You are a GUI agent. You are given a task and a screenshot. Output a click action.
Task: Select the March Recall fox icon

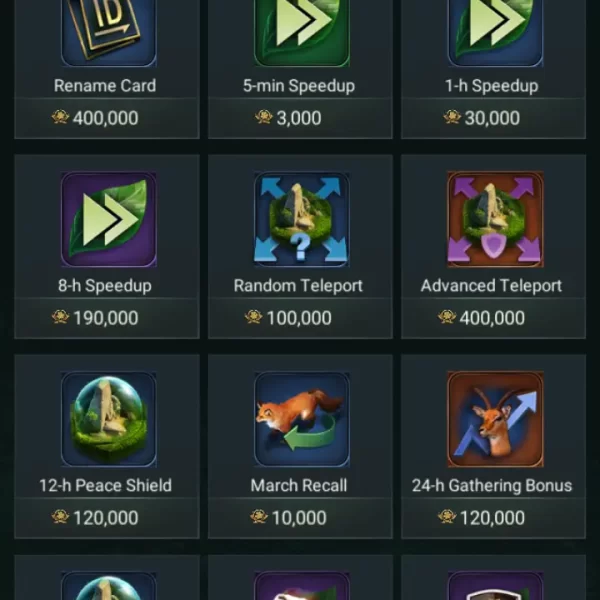click(x=302, y=419)
